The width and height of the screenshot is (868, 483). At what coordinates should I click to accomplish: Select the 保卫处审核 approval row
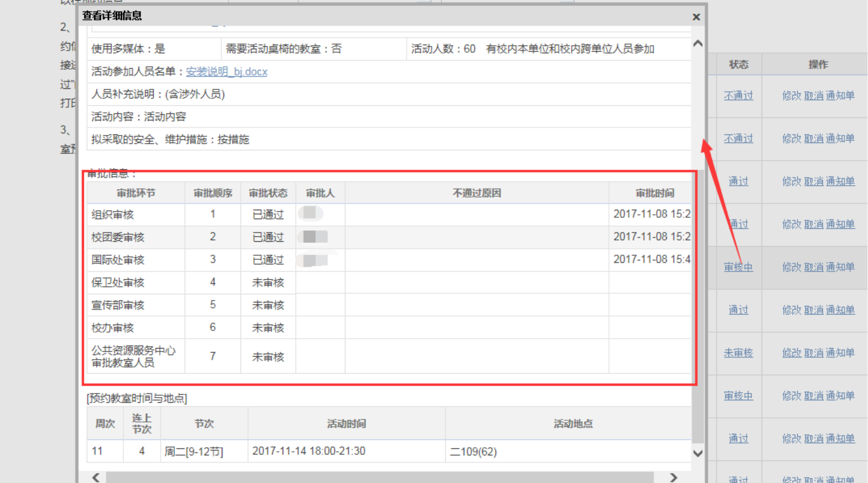[117, 283]
